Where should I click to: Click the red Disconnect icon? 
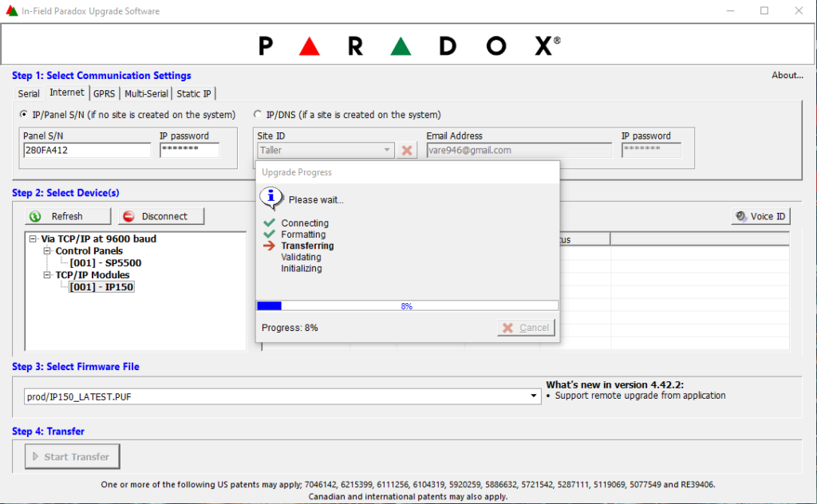pos(128,216)
